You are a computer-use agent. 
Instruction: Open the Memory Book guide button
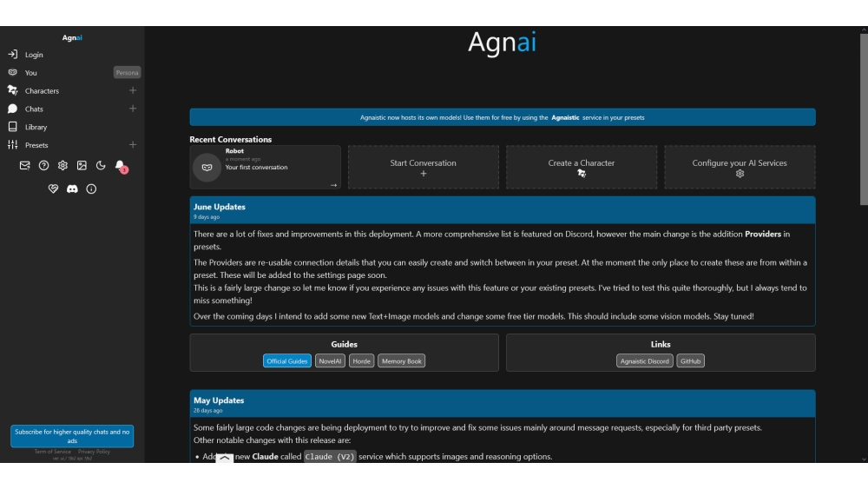pyautogui.click(x=401, y=361)
